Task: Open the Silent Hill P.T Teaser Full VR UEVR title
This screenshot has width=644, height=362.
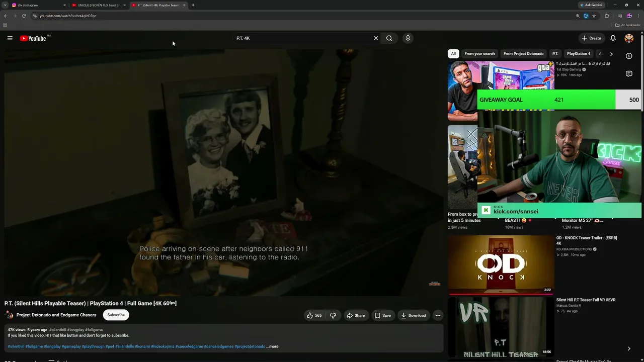Action: pyautogui.click(x=586, y=300)
